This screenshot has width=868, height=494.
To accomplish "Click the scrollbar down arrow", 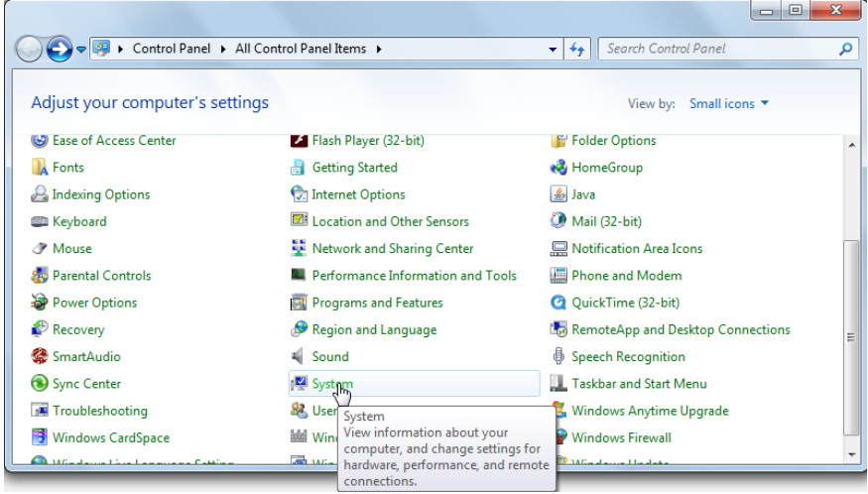I will pyautogui.click(x=851, y=454).
